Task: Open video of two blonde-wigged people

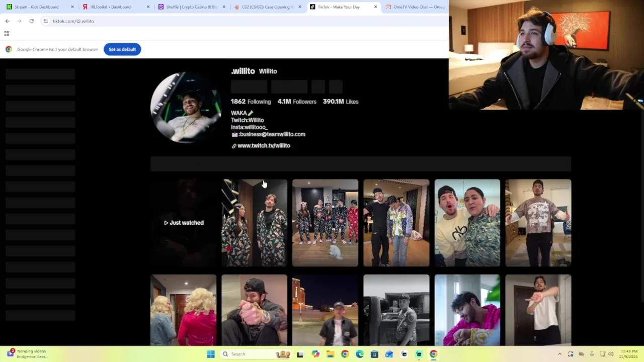Action: (184, 310)
